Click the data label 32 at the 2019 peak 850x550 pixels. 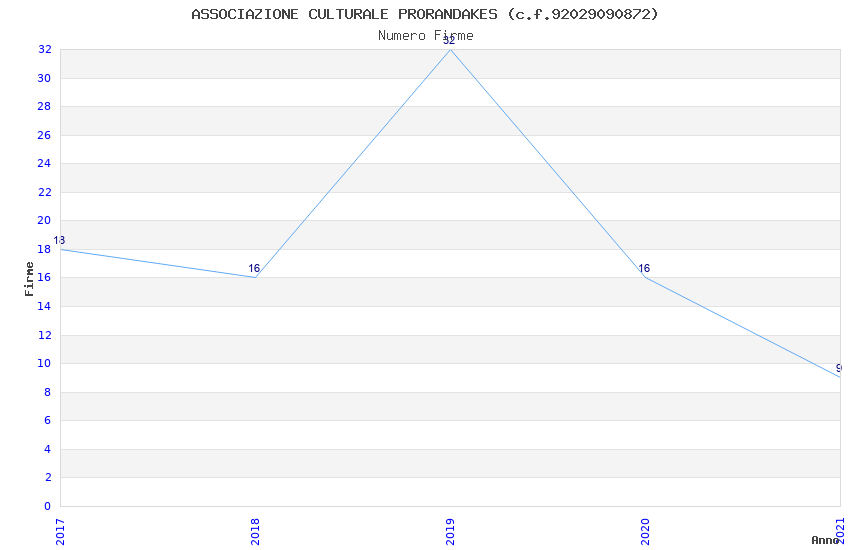tap(449, 41)
